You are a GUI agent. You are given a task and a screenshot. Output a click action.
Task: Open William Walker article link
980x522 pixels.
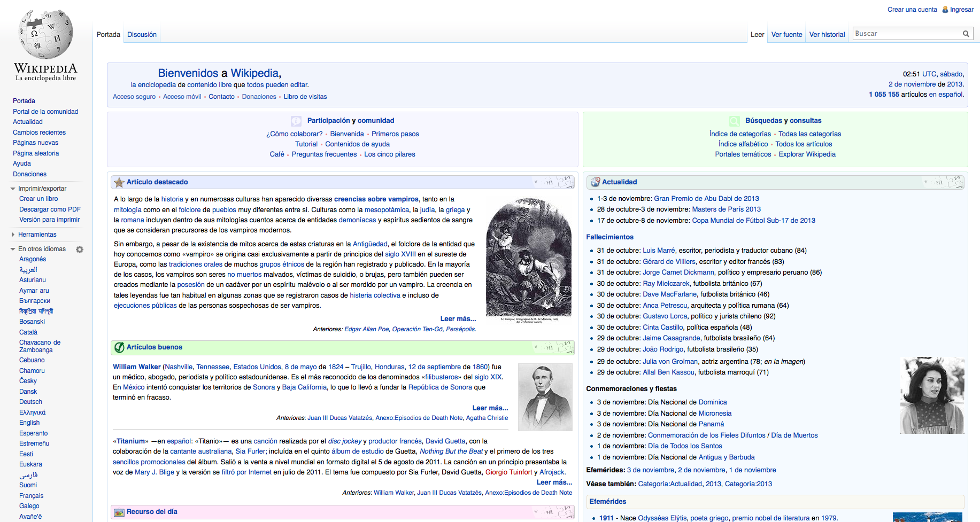coord(136,367)
